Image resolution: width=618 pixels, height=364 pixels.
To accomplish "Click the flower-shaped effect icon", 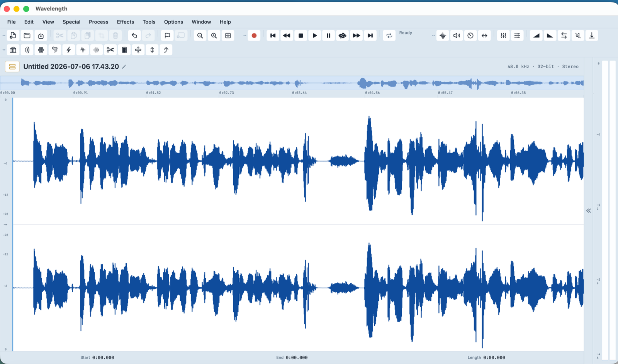I will (41, 50).
